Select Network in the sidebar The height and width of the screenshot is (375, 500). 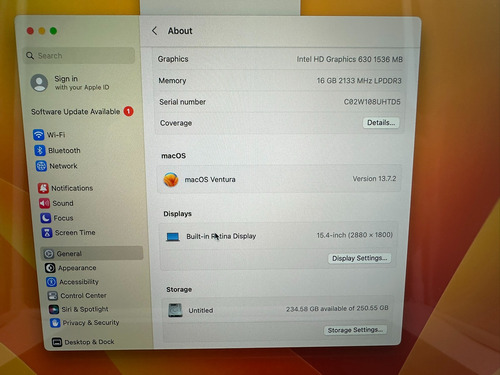(x=57, y=166)
